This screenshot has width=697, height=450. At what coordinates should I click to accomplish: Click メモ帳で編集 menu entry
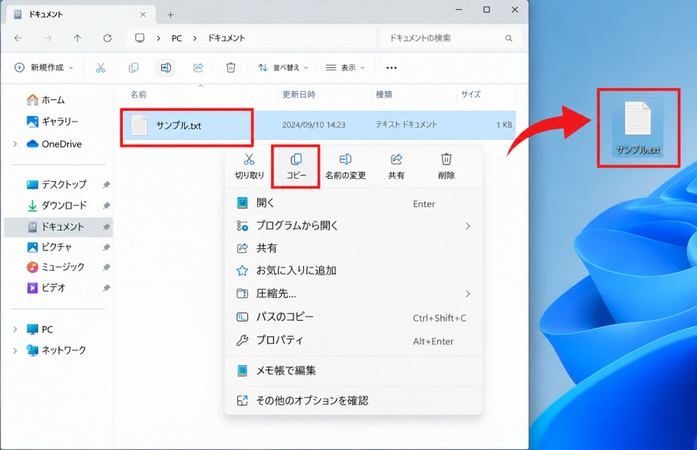coord(353,370)
